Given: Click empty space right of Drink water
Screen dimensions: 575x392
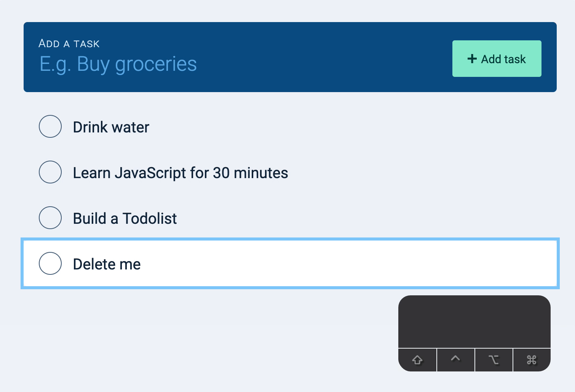Looking at the screenshot, I should (343, 127).
